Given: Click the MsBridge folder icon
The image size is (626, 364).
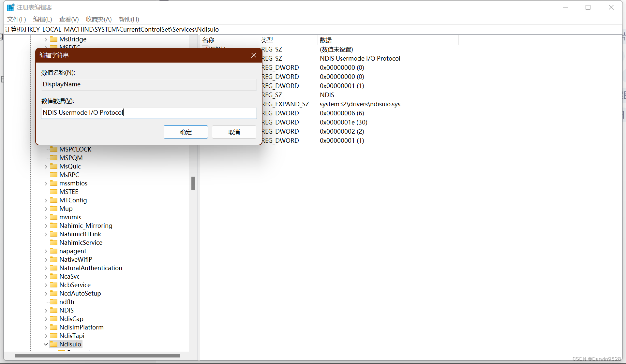Looking at the screenshot, I should pos(54,39).
